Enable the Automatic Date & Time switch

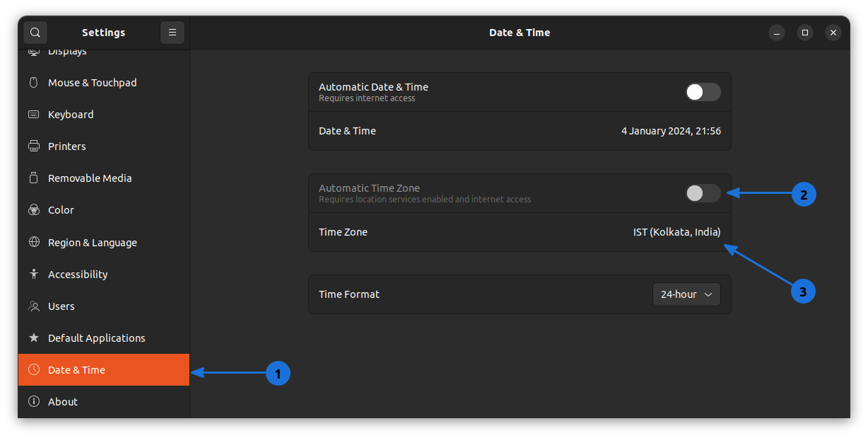[x=703, y=92]
